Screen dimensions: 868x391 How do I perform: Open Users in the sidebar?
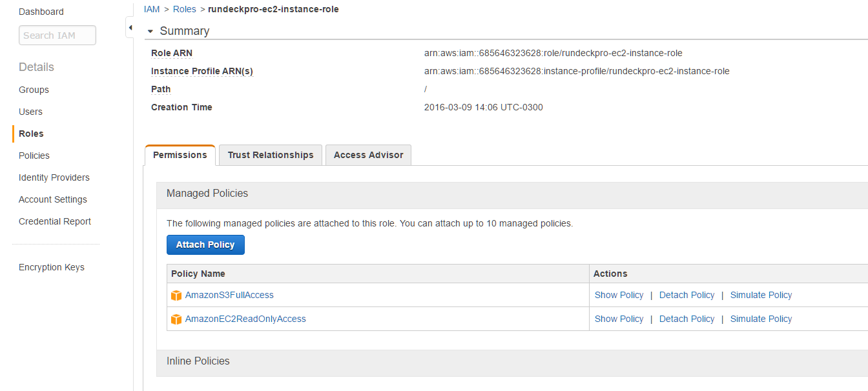click(x=30, y=112)
